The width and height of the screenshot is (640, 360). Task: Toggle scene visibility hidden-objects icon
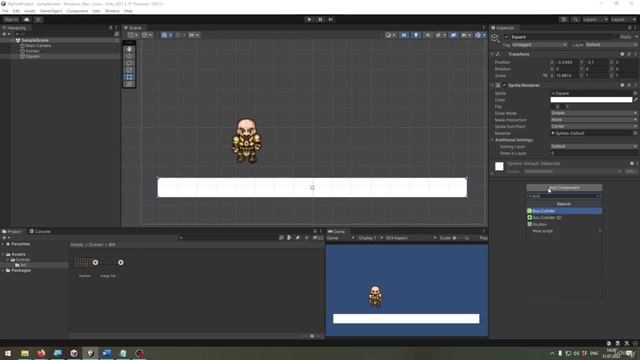[x=453, y=35]
